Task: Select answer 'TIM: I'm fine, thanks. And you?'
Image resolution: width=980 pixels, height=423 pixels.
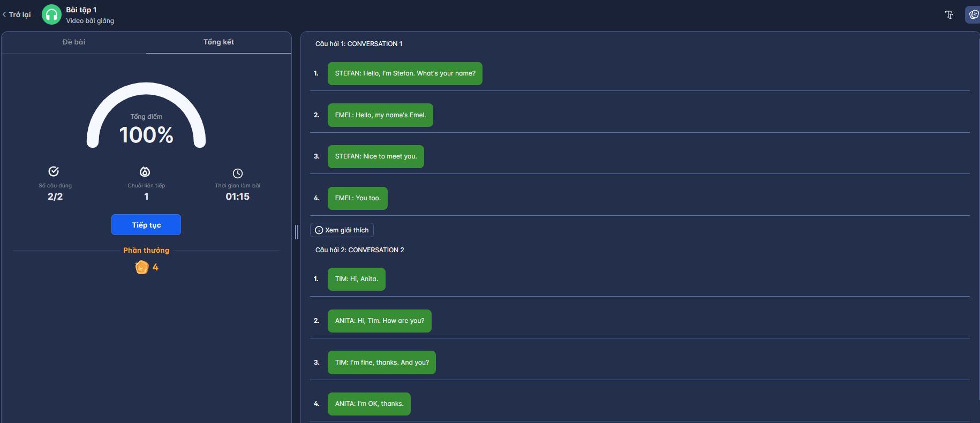Action: pos(382,362)
